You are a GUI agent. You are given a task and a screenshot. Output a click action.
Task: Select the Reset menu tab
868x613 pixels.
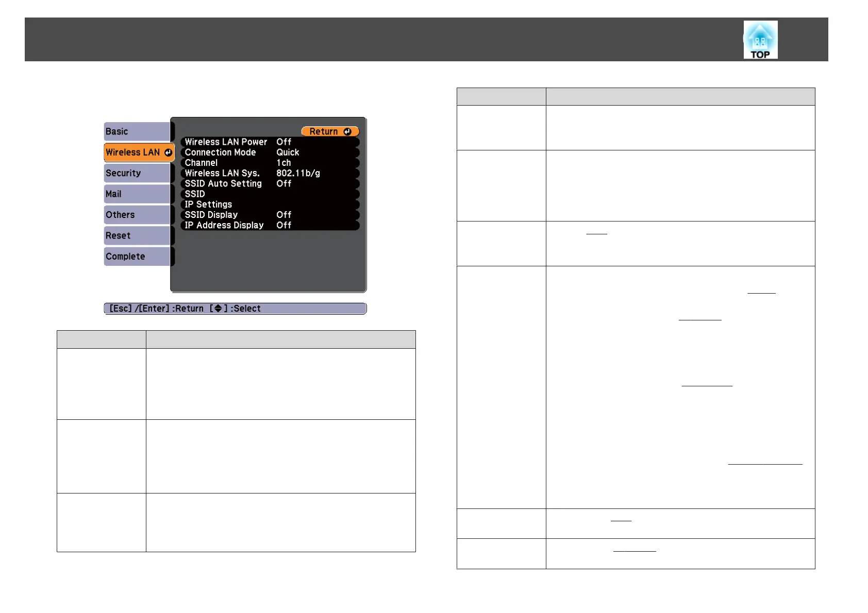(x=137, y=235)
